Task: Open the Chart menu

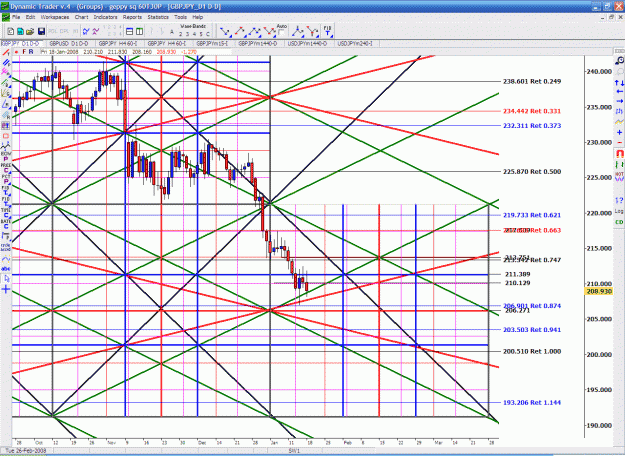Action: click(81, 17)
